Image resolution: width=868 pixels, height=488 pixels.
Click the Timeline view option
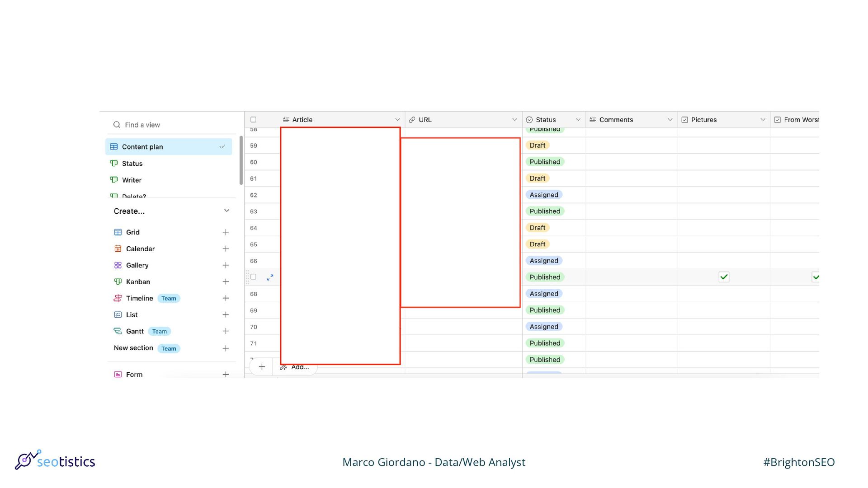tap(139, 298)
